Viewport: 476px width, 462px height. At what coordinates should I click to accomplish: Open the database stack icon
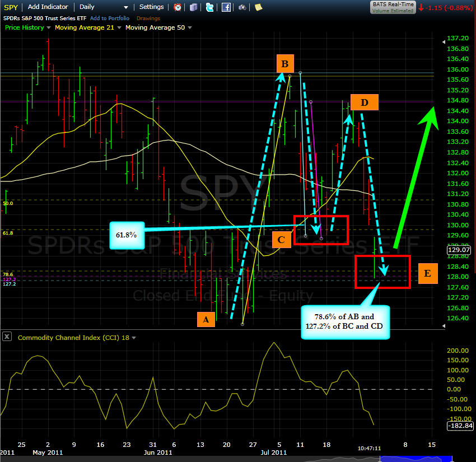pos(193,7)
